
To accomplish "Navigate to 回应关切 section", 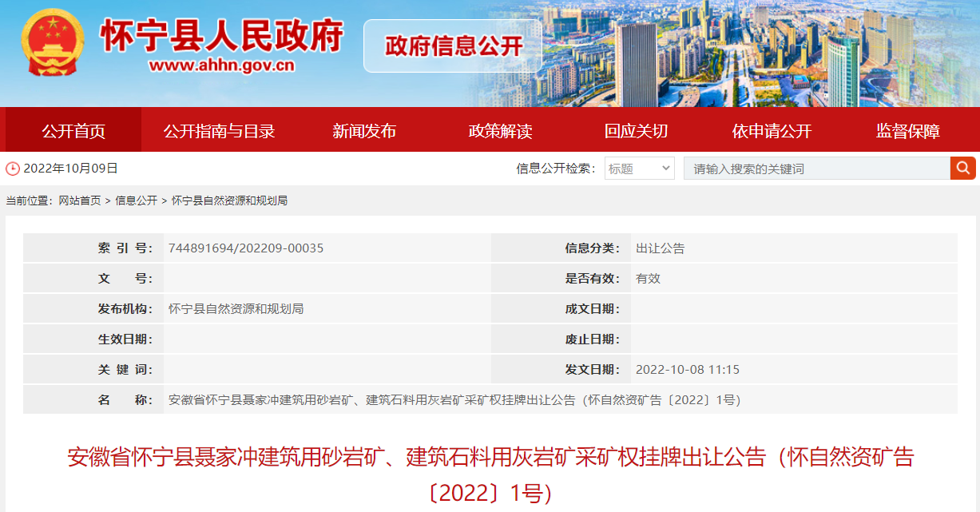I will point(636,131).
